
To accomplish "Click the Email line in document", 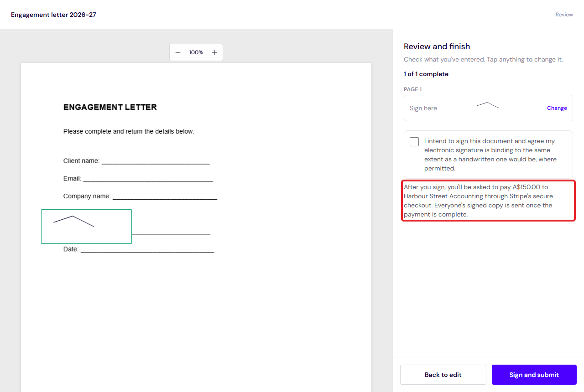I will [x=138, y=179].
